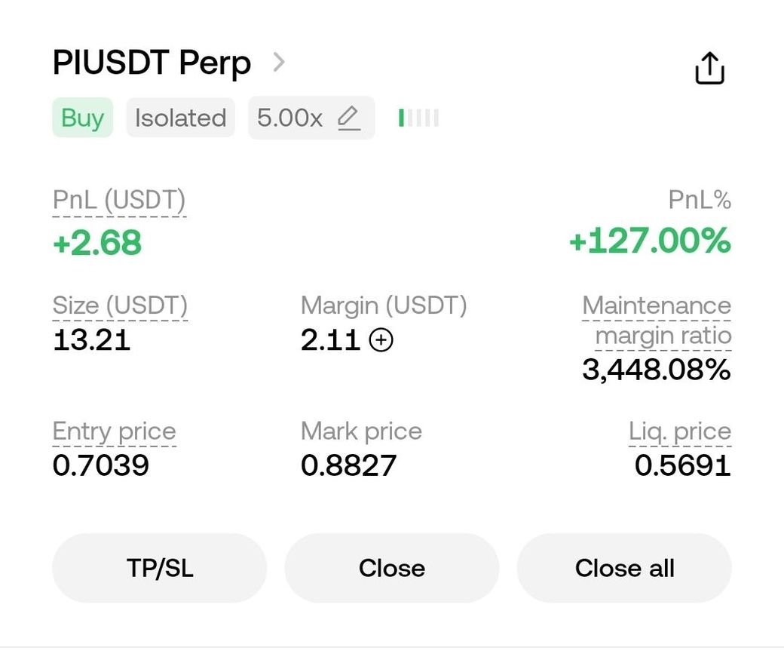Tap the Close all button

coord(624,568)
